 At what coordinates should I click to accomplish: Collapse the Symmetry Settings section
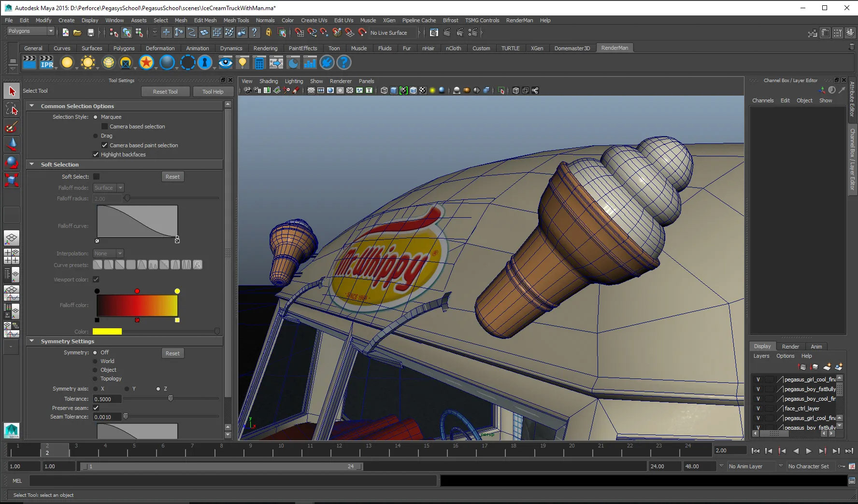click(32, 341)
